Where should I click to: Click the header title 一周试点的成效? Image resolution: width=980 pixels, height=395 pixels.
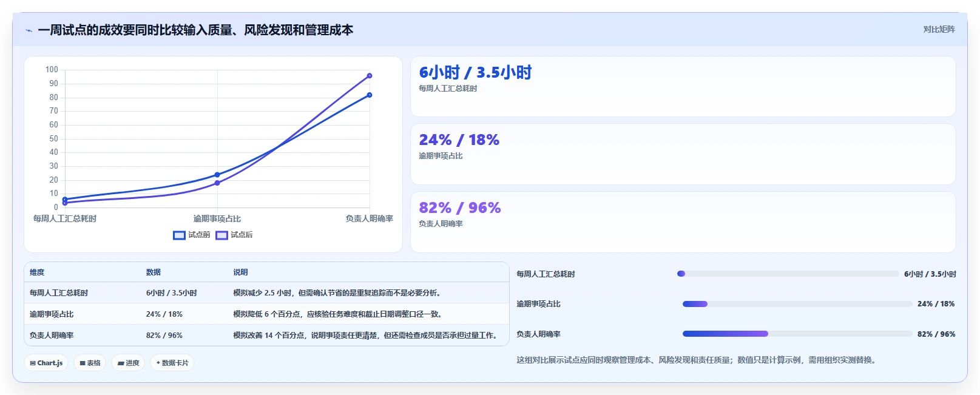195,30
